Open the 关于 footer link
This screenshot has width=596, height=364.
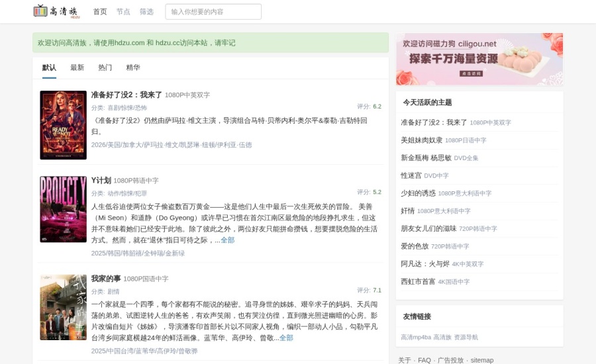click(405, 360)
